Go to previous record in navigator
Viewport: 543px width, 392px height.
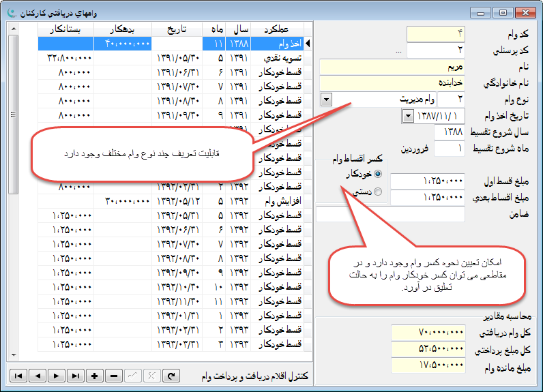click(x=38, y=376)
